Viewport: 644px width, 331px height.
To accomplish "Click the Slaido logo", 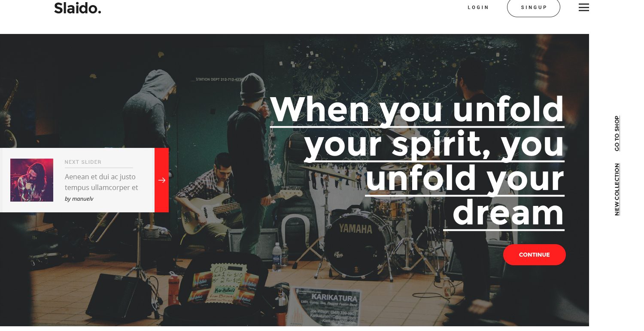I will point(78,8).
